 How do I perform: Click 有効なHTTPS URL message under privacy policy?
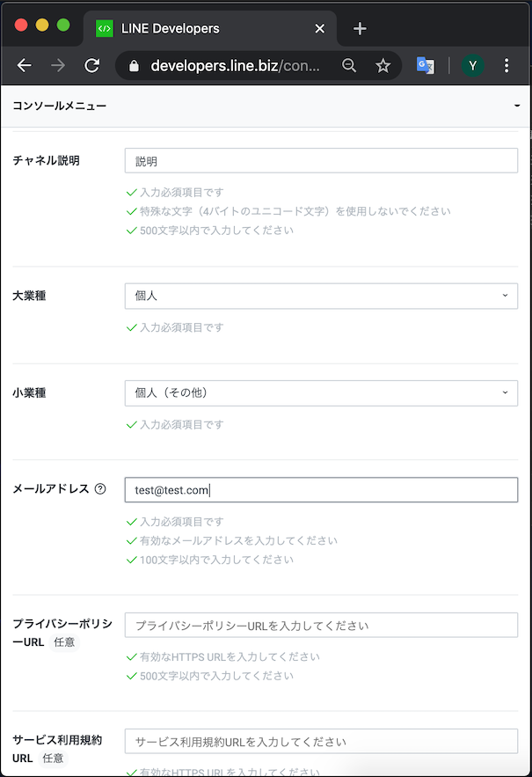(230, 657)
